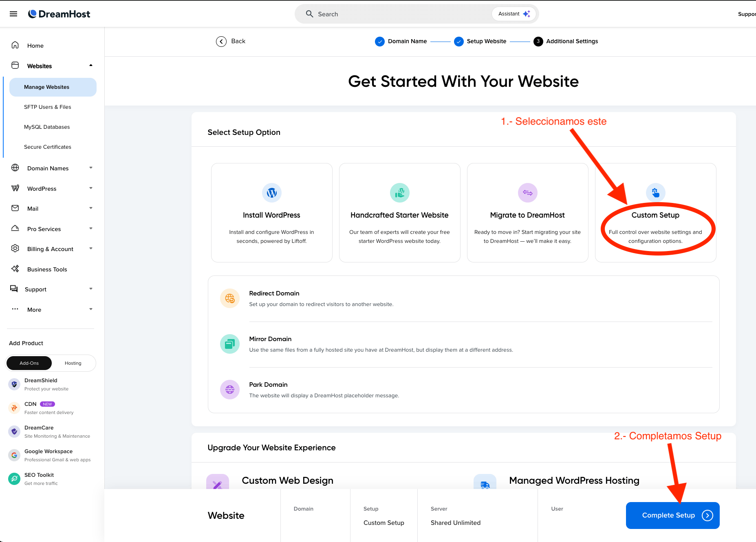This screenshot has width=756, height=542.
Task: Expand the Domain Names menu
Action: point(91,168)
